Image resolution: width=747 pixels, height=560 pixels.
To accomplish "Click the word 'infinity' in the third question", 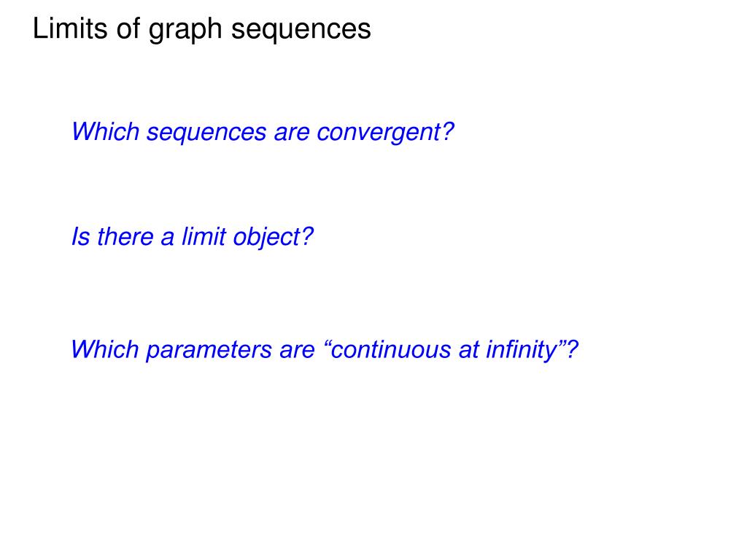I will pos(521,350).
